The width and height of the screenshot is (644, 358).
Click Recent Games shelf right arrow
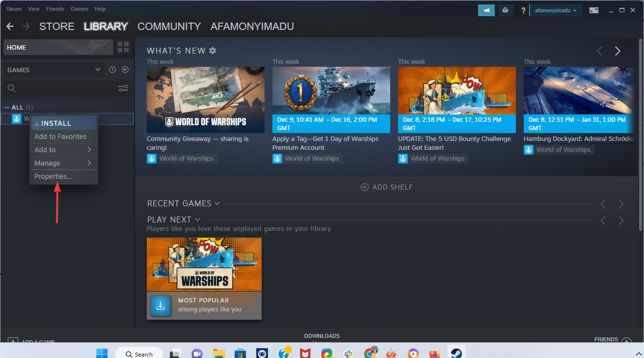pos(621,204)
